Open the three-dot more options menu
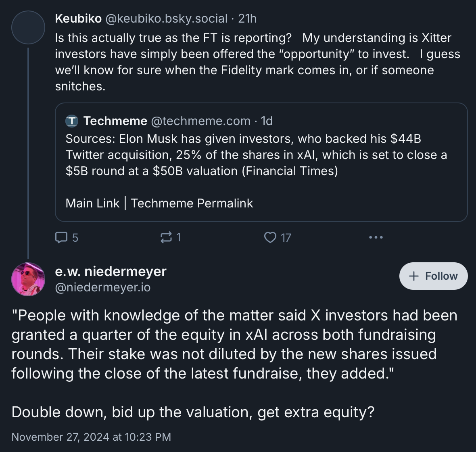The width and height of the screenshot is (476, 452). (x=376, y=237)
